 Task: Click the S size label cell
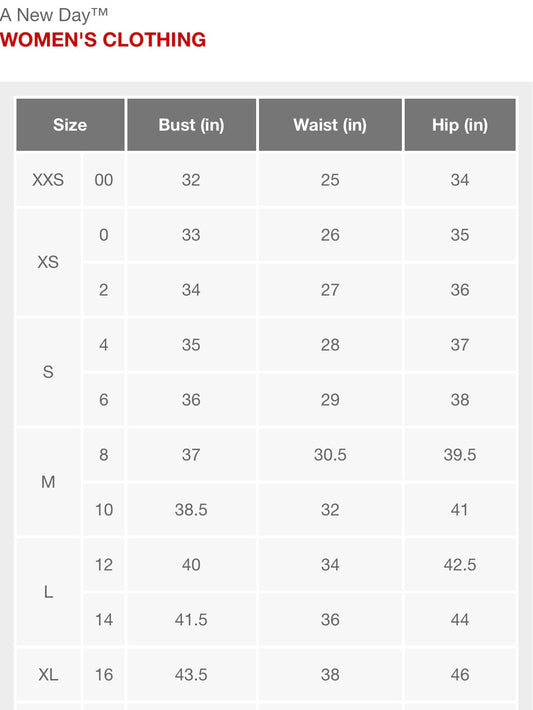click(48, 372)
